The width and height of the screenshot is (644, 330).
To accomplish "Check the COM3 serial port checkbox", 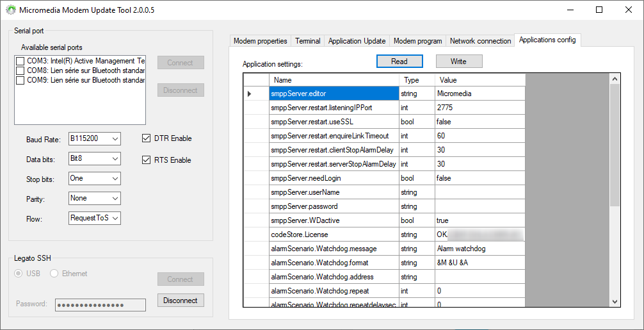I will (x=20, y=62).
